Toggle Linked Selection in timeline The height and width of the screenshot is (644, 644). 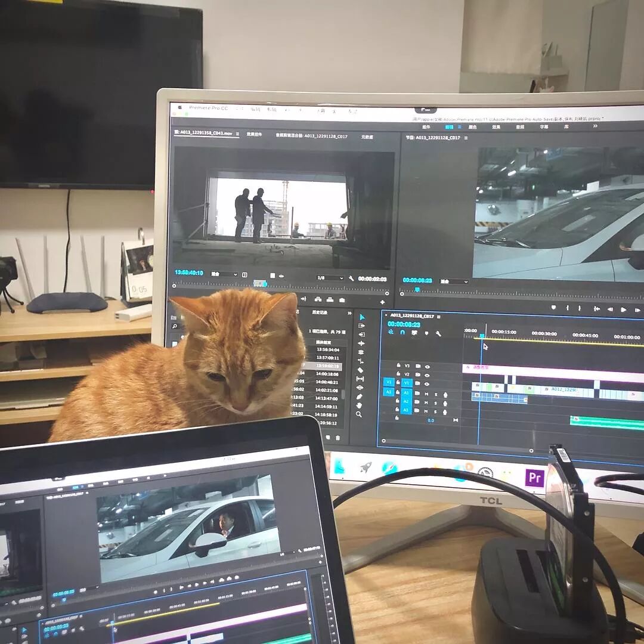tap(414, 333)
